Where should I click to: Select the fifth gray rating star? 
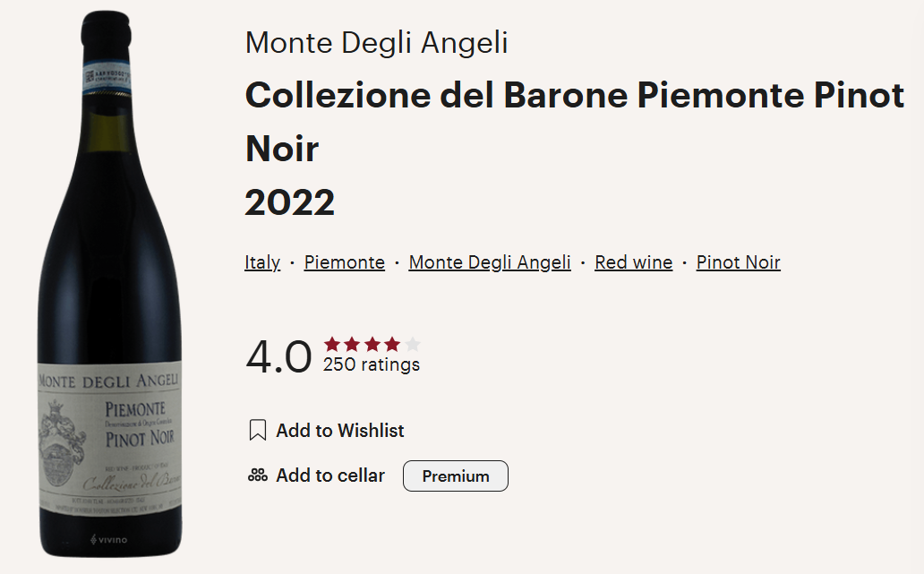(x=412, y=344)
